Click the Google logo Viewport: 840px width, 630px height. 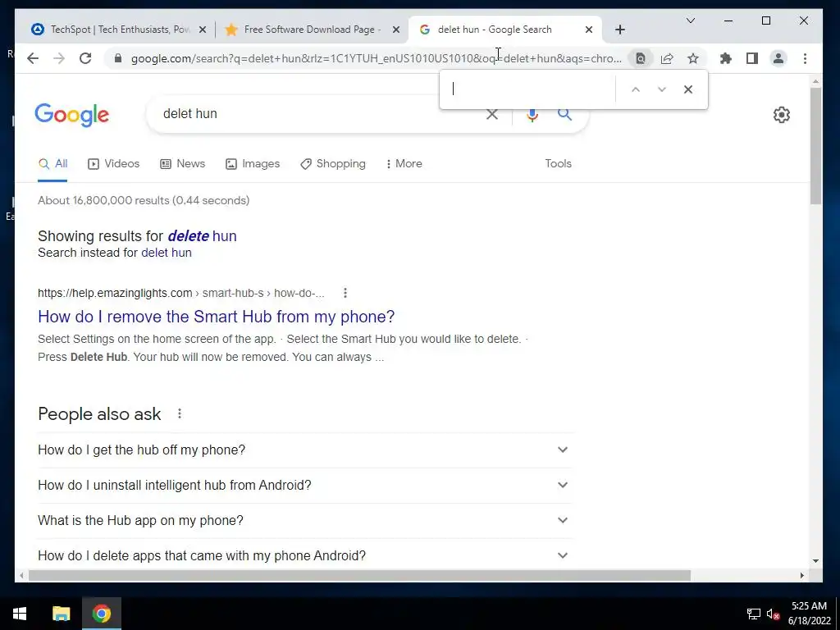[x=72, y=115]
